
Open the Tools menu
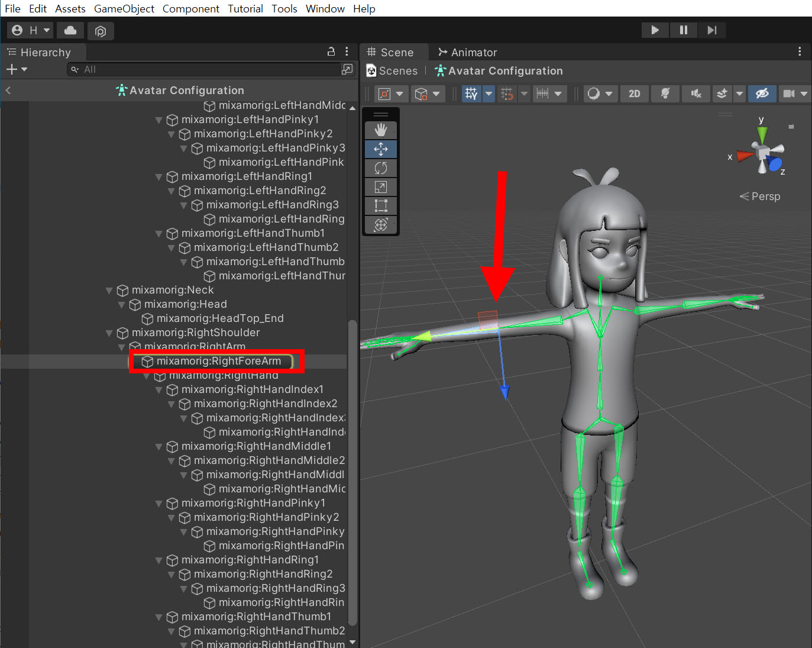pos(284,8)
